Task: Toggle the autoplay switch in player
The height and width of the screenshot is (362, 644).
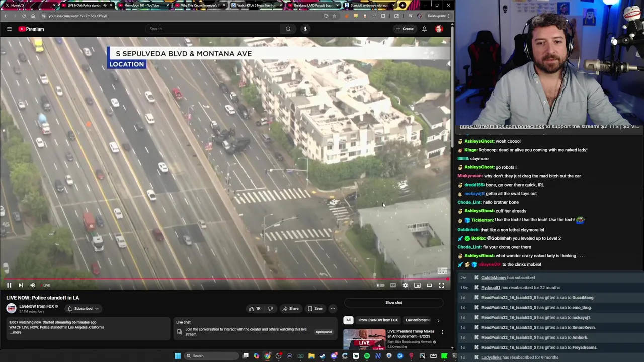Action: point(381,285)
